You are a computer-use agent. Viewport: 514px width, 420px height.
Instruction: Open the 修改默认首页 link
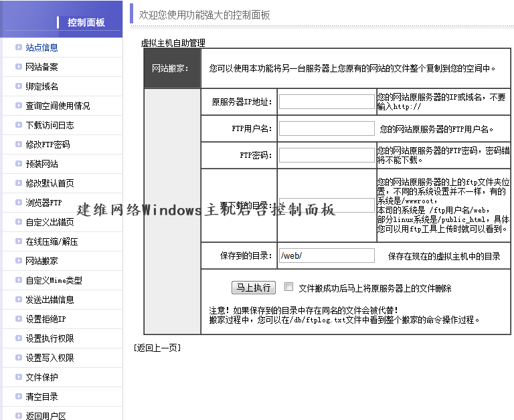[50, 183]
